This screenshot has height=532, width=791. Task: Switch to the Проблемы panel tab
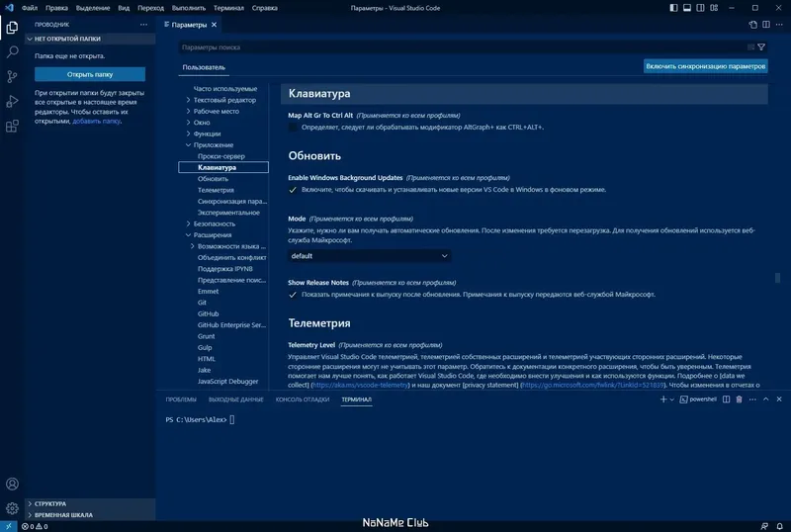(x=181, y=399)
